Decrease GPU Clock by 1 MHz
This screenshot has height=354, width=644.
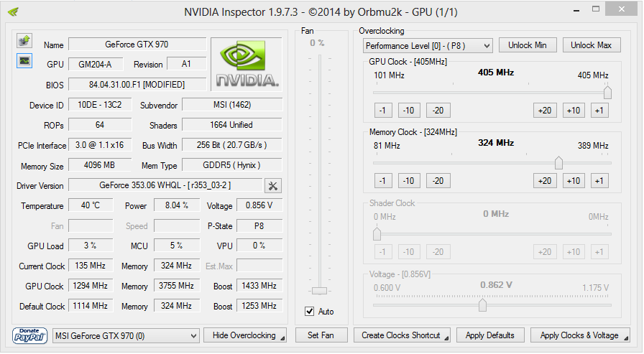tap(383, 111)
